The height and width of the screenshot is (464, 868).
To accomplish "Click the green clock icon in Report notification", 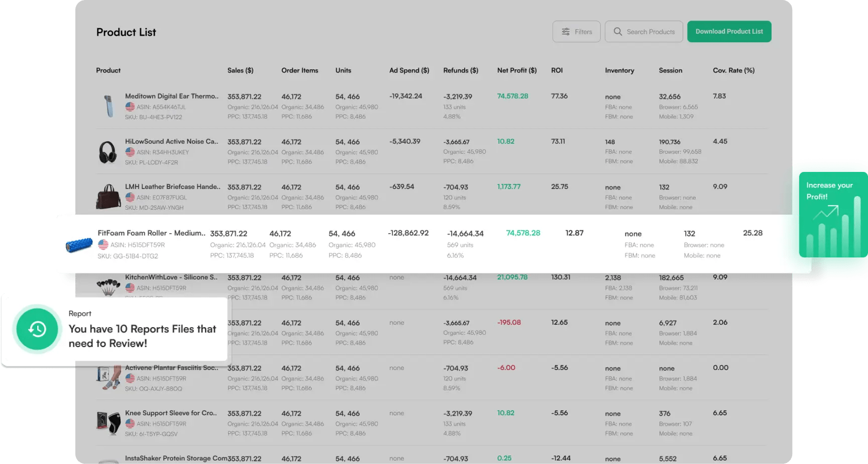I will tap(37, 329).
